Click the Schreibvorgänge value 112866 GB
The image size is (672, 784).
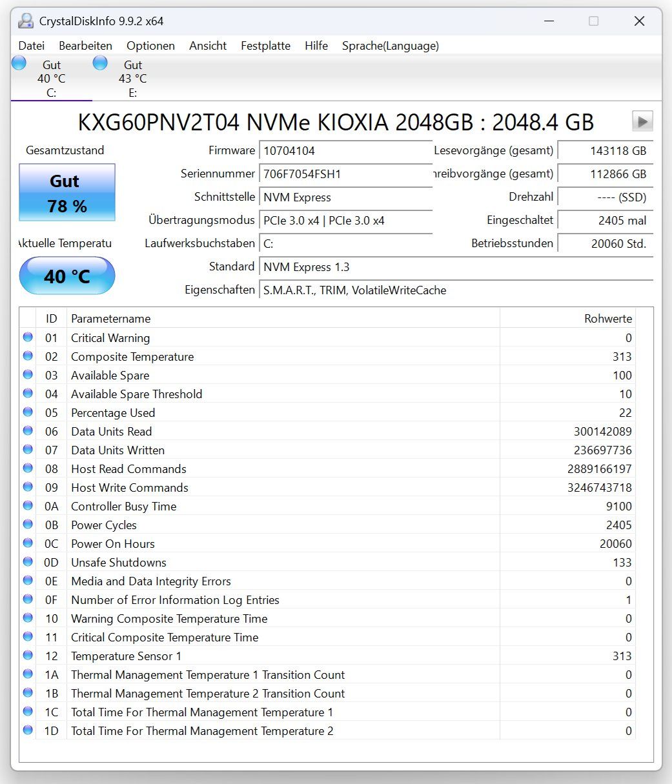(605, 174)
